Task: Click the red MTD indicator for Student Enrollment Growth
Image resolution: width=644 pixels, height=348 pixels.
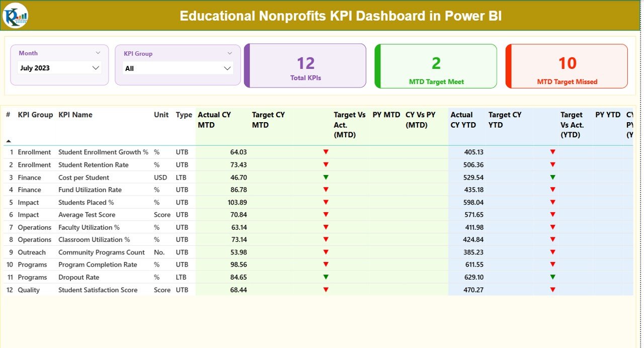Action: point(326,152)
